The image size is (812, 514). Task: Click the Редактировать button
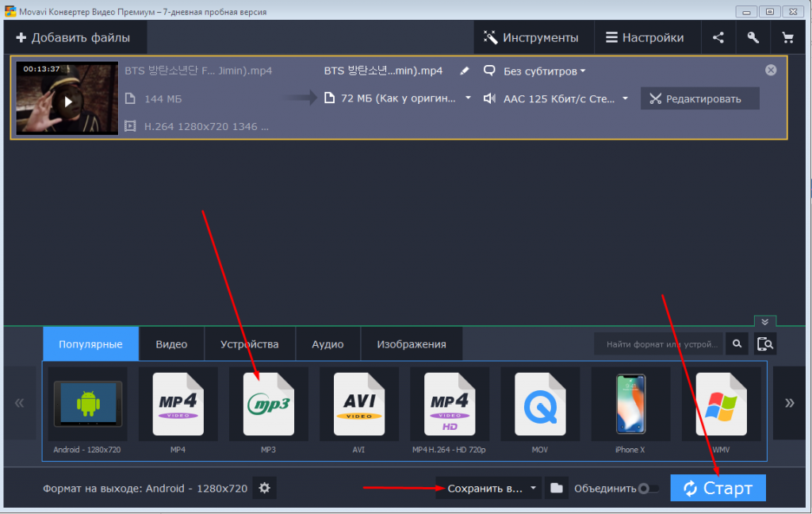(699, 98)
